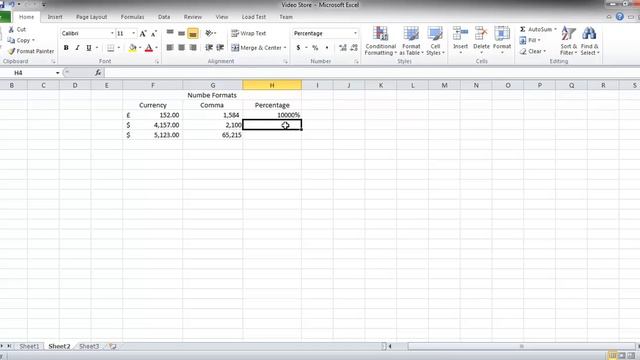
Task: Toggle highlighted Bottom Align button
Action: tap(193, 33)
